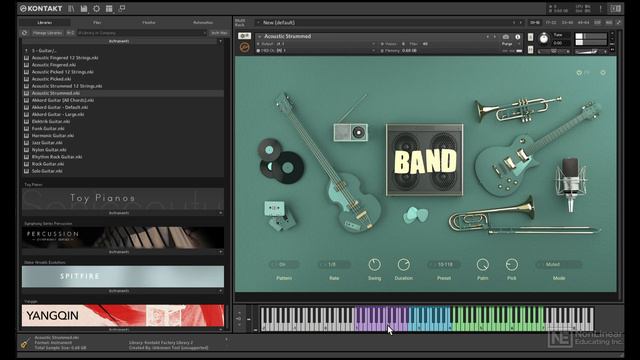
Task: Switch to the Libraries tab
Action: [x=45, y=22]
